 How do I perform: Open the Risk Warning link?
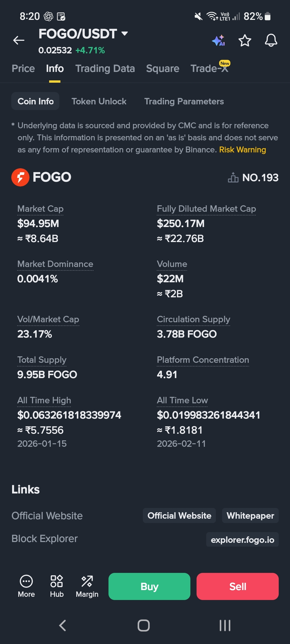pos(242,150)
